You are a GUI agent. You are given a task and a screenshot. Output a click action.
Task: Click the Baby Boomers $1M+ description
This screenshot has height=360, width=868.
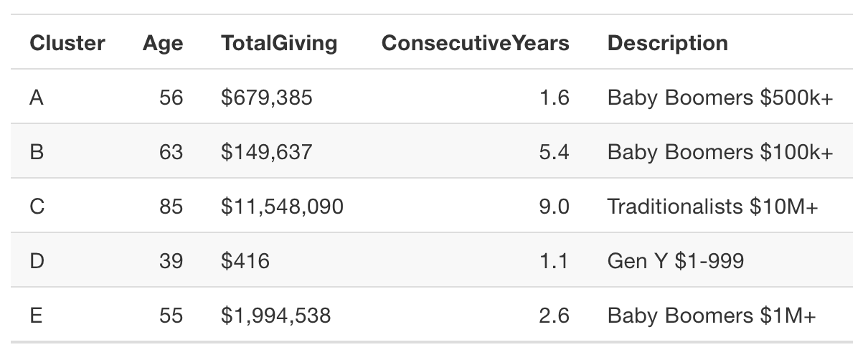pyautogui.click(x=711, y=316)
